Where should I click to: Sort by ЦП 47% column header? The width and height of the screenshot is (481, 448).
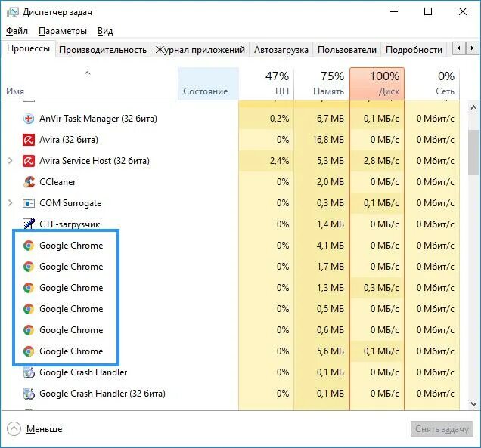pyautogui.click(x=266, y=84)
